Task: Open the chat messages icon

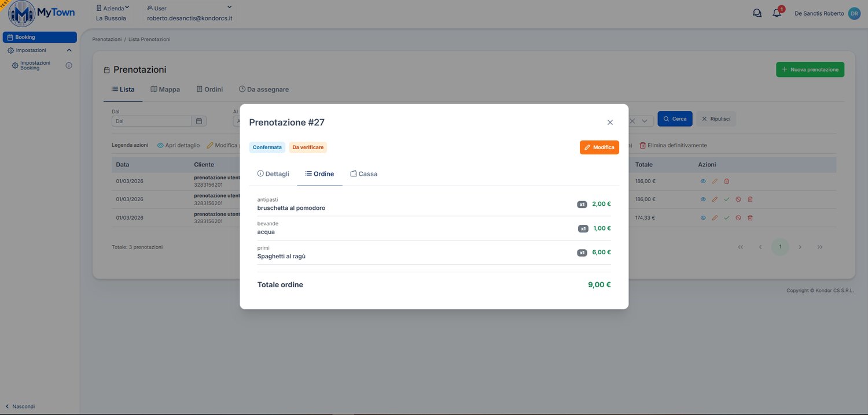Action: pos(757,13)
